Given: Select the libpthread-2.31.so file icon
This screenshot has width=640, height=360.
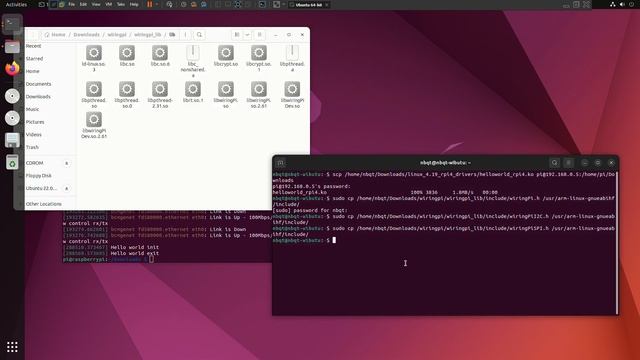Looking at the screenshot, I should pyautogui.click(x=160, y=89).
